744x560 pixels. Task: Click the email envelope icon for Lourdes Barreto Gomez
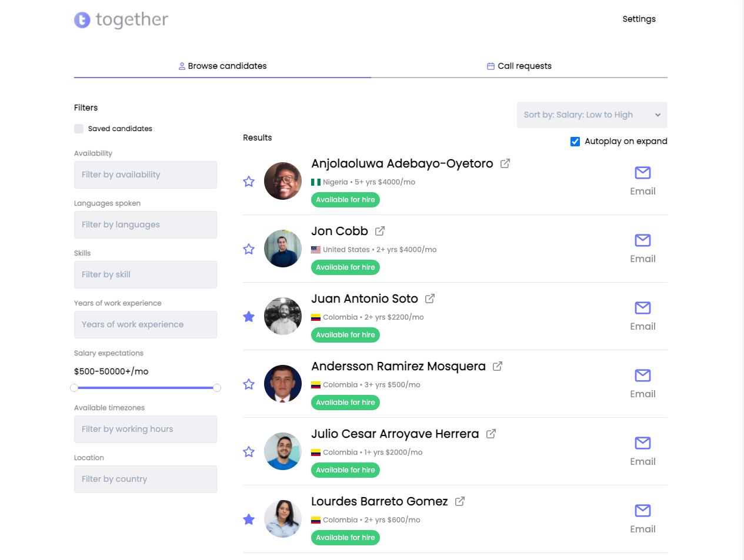point(642,511)
